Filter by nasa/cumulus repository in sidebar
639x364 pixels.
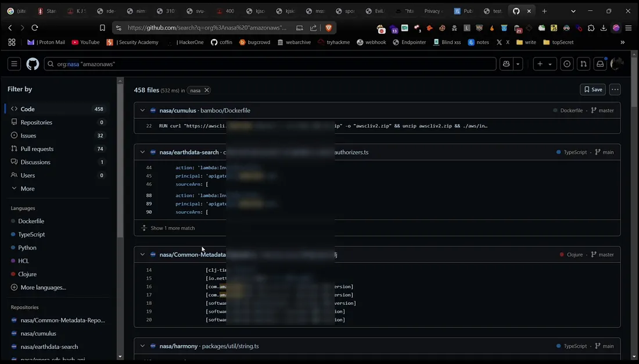click(x=38, y=333)
